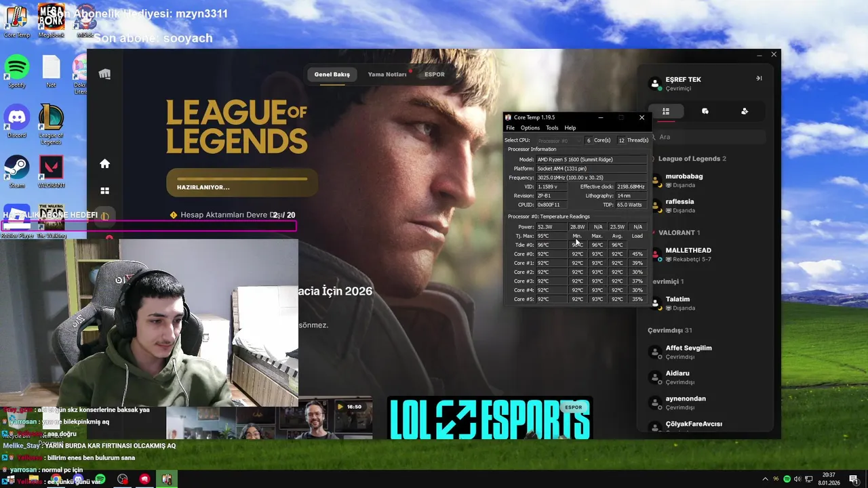Open the Steam desktop shortcut
Image resolution: width=868 pixels, height=488 pixels.
point(17,171)
